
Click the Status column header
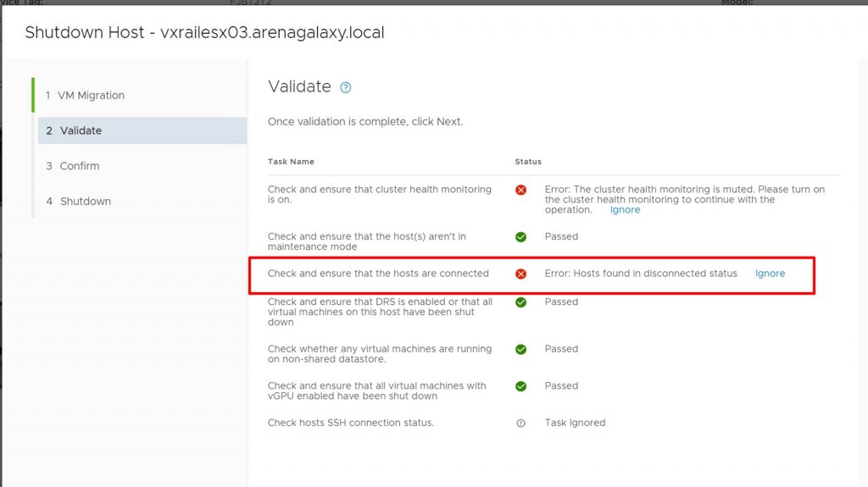point(528,162)
